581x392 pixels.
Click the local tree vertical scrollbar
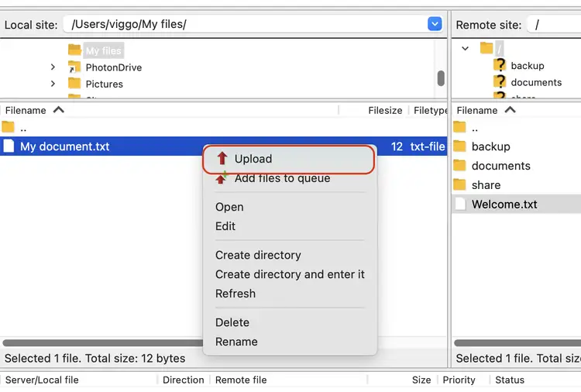441,78
